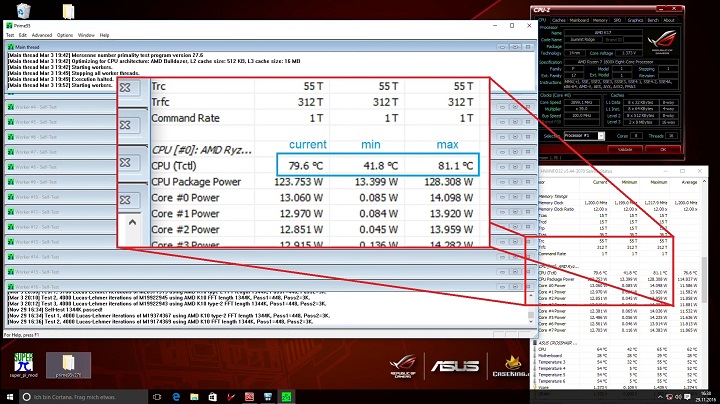Screen dimensions: 720x404
Task: Select the Temperature 3 row in HWiNFO
Action: [619, 362]
